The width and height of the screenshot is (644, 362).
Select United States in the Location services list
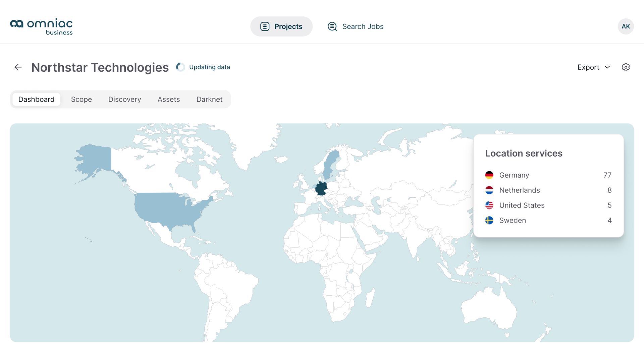(548, 205)
